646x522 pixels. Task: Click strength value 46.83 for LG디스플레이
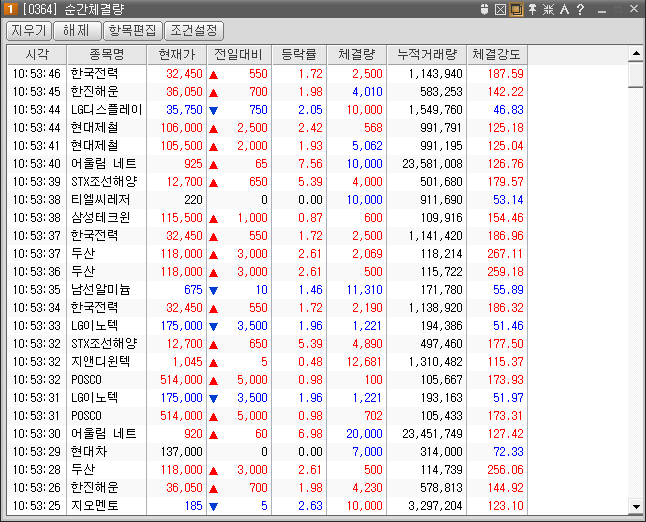(x=508, y=110)
